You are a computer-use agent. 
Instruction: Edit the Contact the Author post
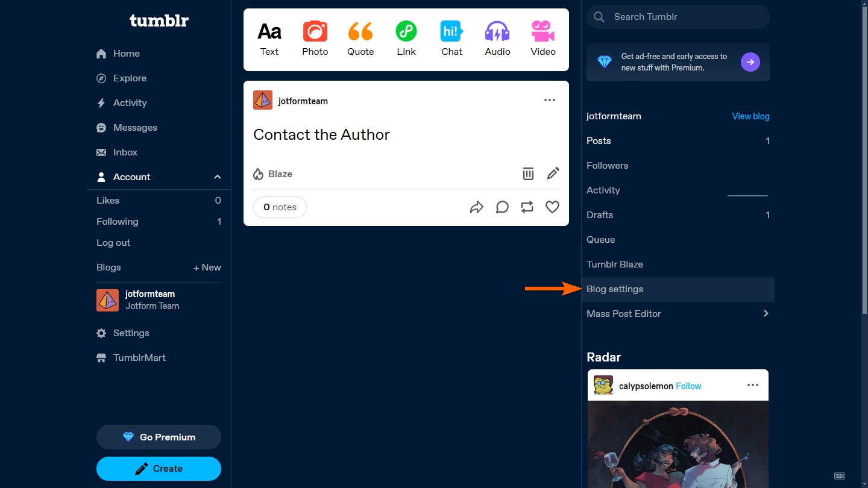(553, 174)
